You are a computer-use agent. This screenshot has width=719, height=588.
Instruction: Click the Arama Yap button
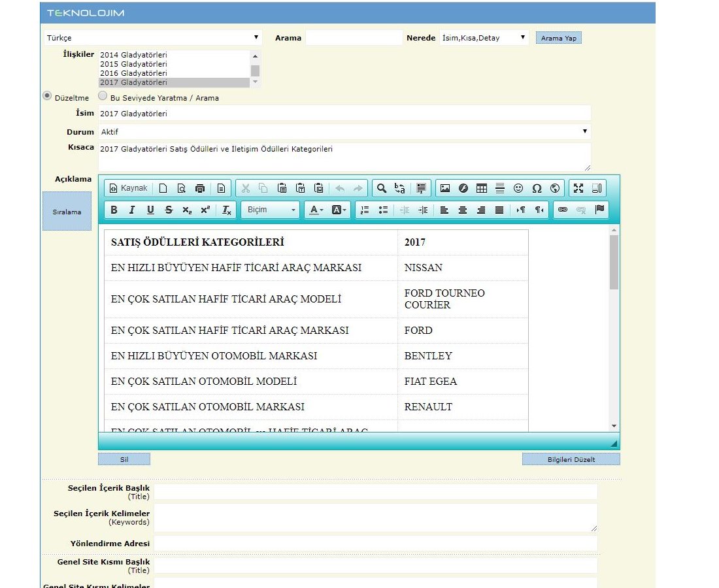(558, 38)
